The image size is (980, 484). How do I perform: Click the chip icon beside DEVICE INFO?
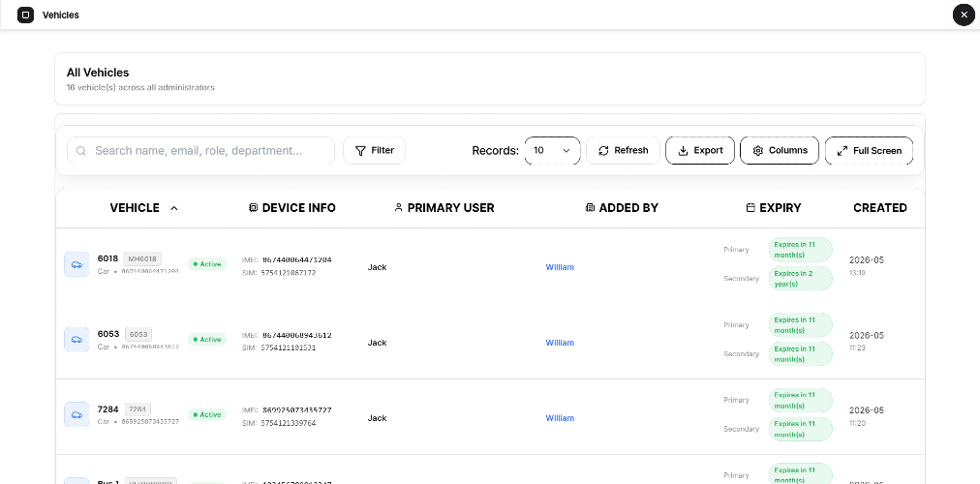[x=253, y=208]
